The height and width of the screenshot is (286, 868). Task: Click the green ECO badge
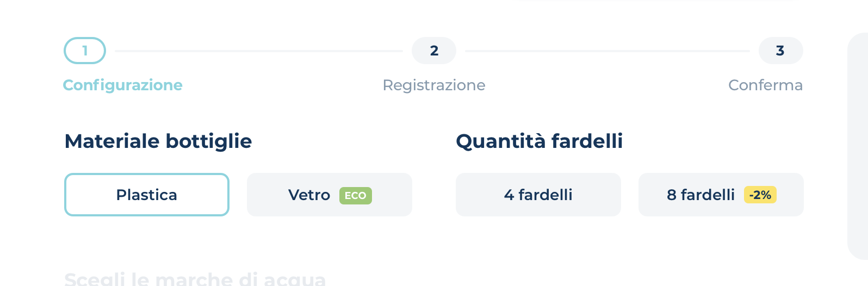click(x=356, y=196)
